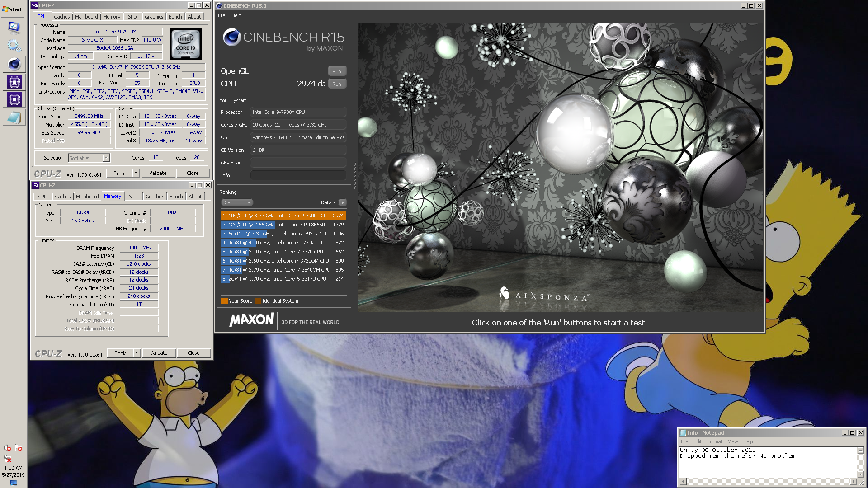Click the Your Score orange legend swatch

(x=224, y=301)
